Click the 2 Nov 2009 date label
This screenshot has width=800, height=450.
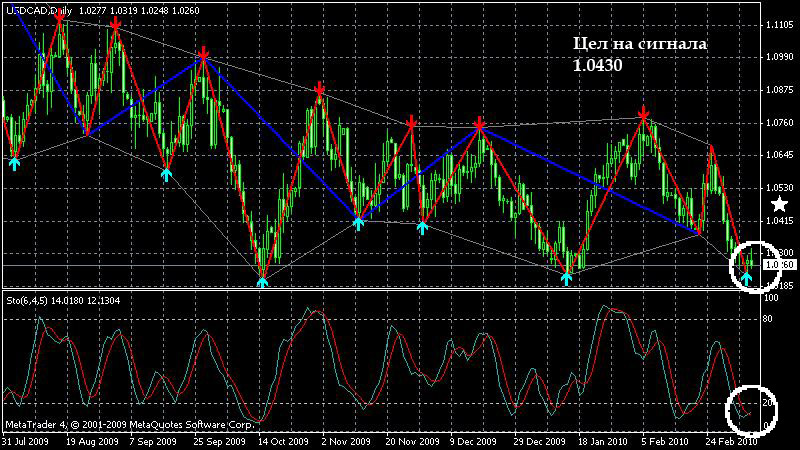pos(346,441)
